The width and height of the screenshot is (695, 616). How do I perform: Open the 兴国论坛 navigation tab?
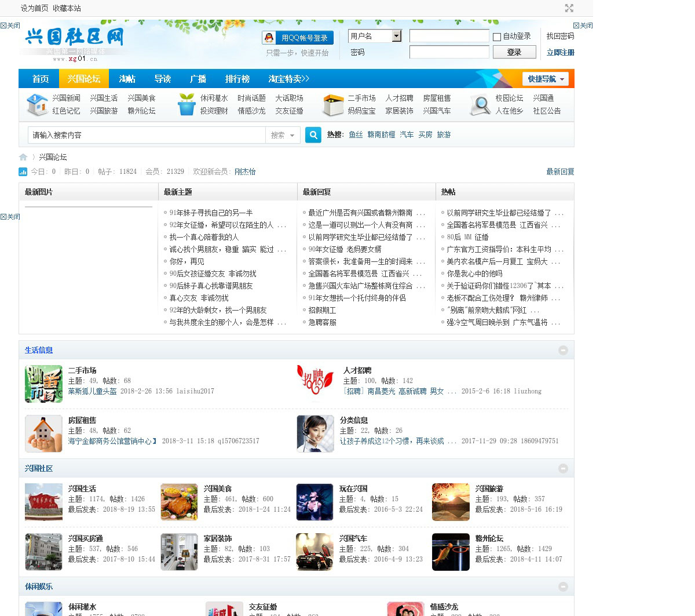tap(83, 79)
